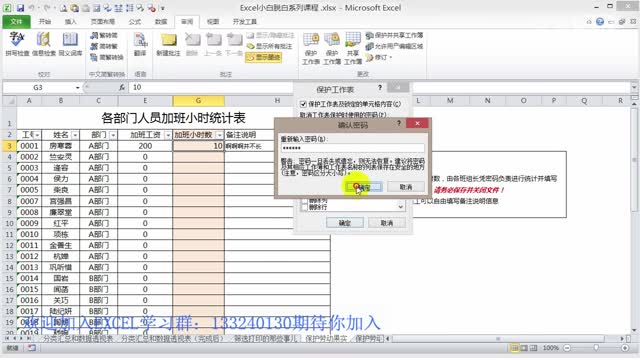The width and height of the screenshot is (640, 360).
Task: Toggle the protect worksheet and locked cells checkbox
Action: pos(303,104)
